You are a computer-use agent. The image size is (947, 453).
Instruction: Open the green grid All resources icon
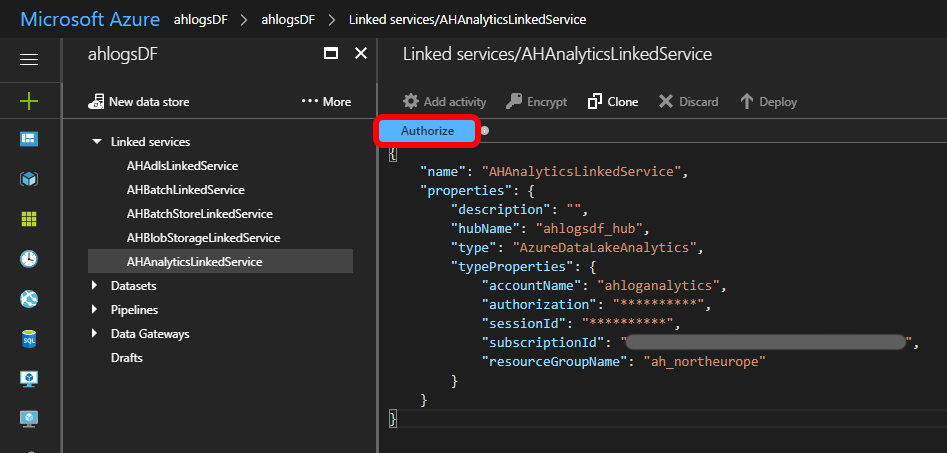coord(29,219)
